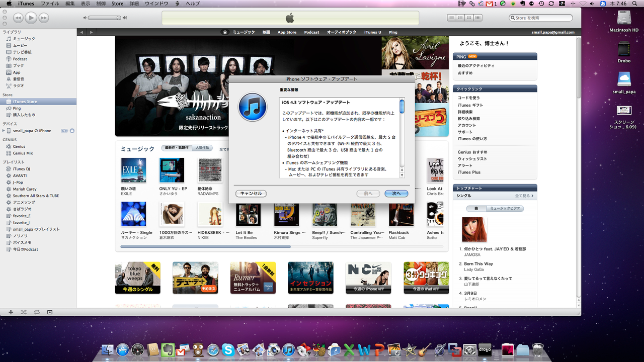Open Skype from the Dock
644x362 pixels.
pyautogui.click(x=228, y=349)
